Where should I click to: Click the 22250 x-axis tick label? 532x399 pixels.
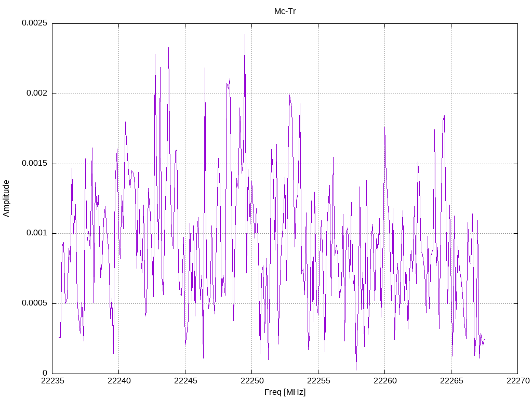[252, 381]
